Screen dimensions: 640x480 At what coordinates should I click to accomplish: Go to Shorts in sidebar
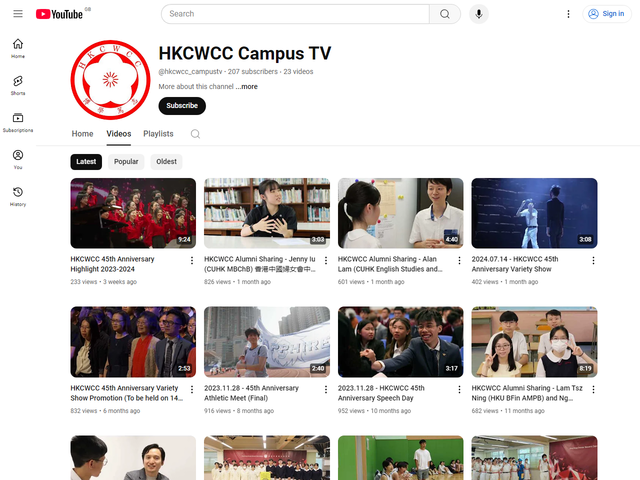click(x=18, y=85)
